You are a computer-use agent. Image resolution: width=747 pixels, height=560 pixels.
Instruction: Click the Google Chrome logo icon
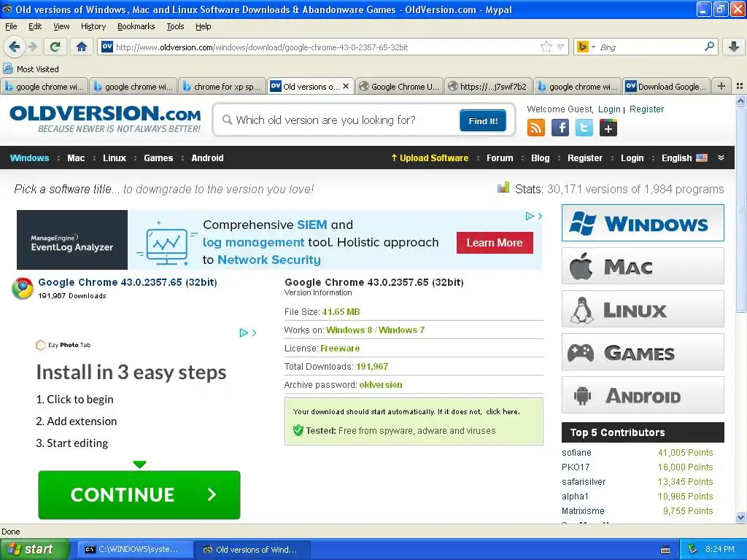(23, 288)
